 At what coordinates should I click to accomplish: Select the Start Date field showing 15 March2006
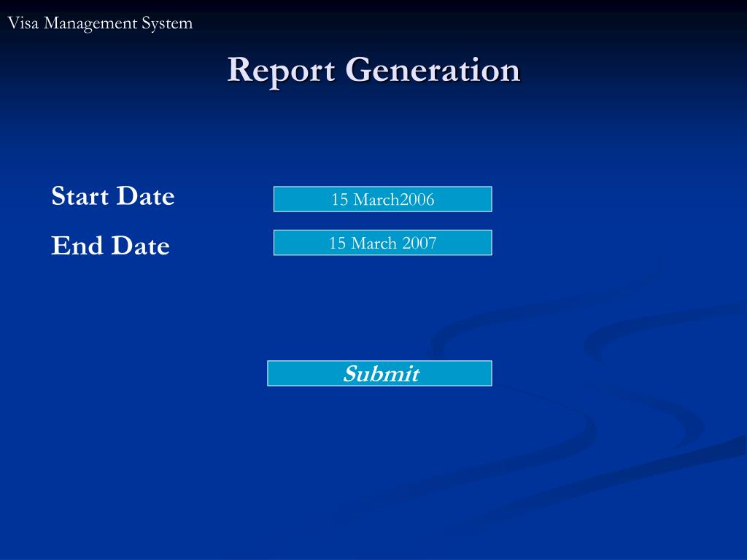(x=382, y=199)
